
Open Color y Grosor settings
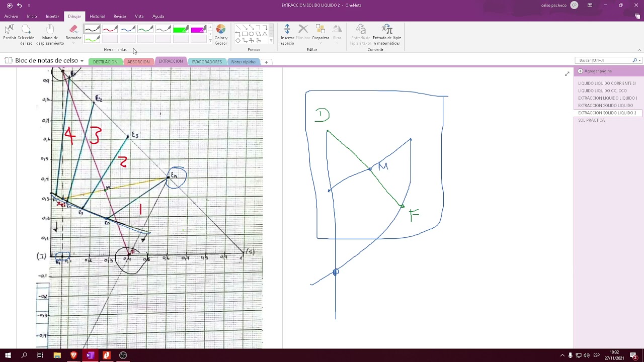coord(221,35)
